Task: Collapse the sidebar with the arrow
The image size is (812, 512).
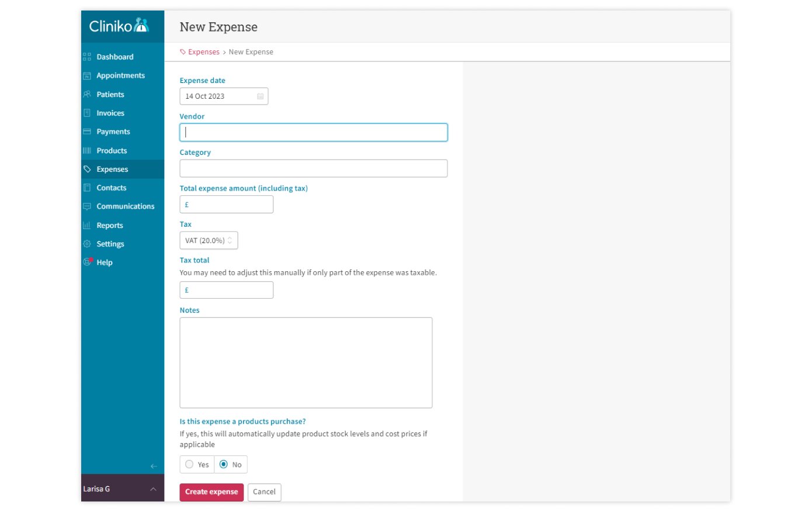Action: click(154, 466)
